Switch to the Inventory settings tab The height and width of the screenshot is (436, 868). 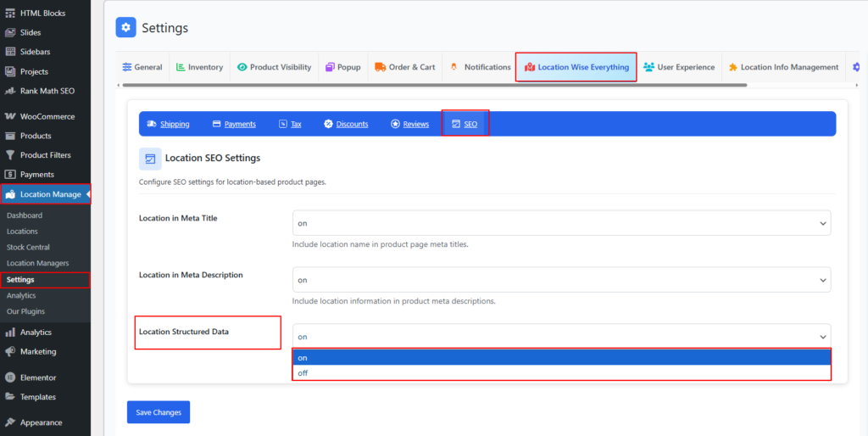(199, 67)
